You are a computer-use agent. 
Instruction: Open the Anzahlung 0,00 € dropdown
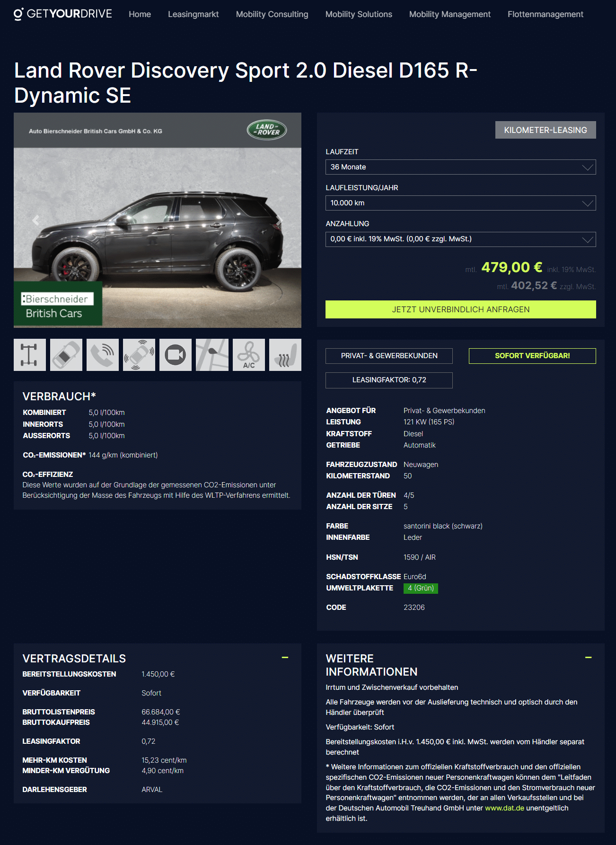coord(460,239)
